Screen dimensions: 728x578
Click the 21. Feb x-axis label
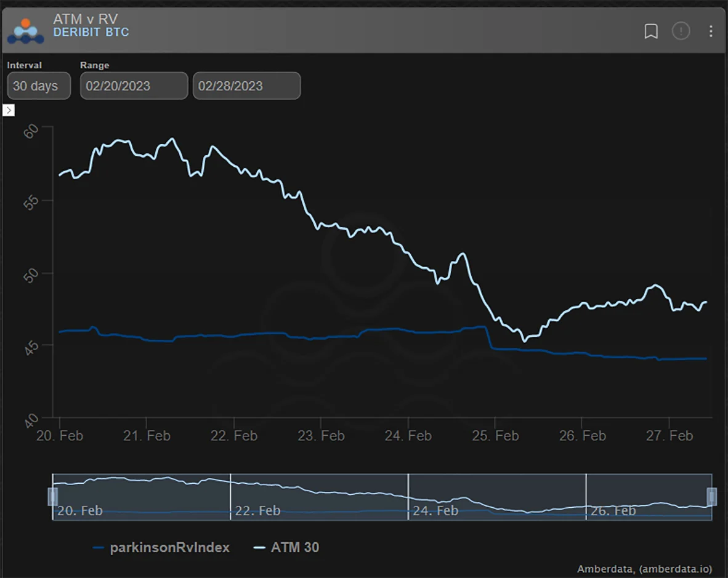coord(147,436)
